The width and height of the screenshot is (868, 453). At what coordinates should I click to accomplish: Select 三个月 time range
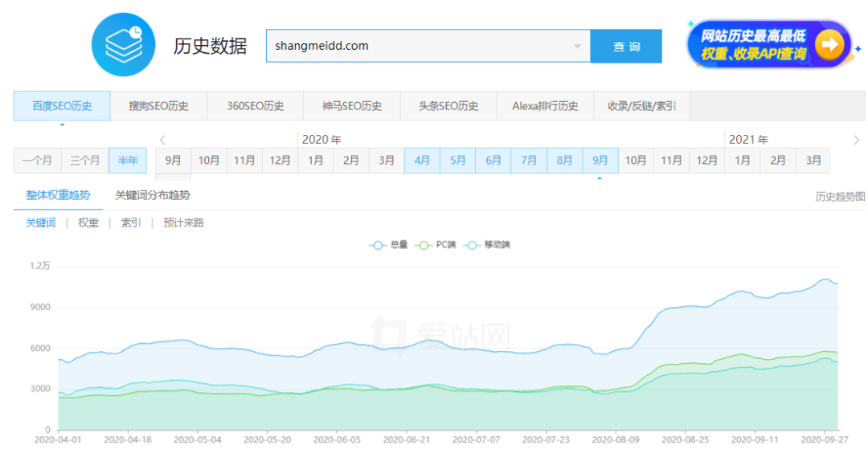point(84,161)
